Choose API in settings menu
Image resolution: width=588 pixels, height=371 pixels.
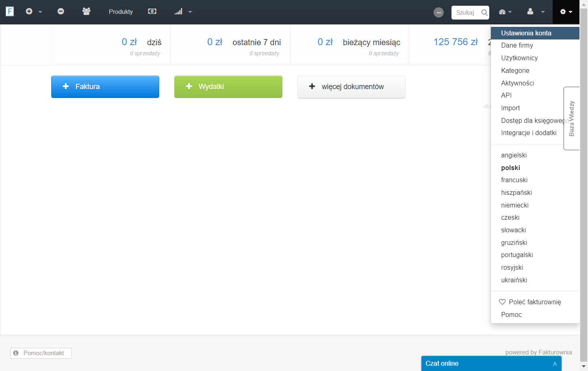535,95
